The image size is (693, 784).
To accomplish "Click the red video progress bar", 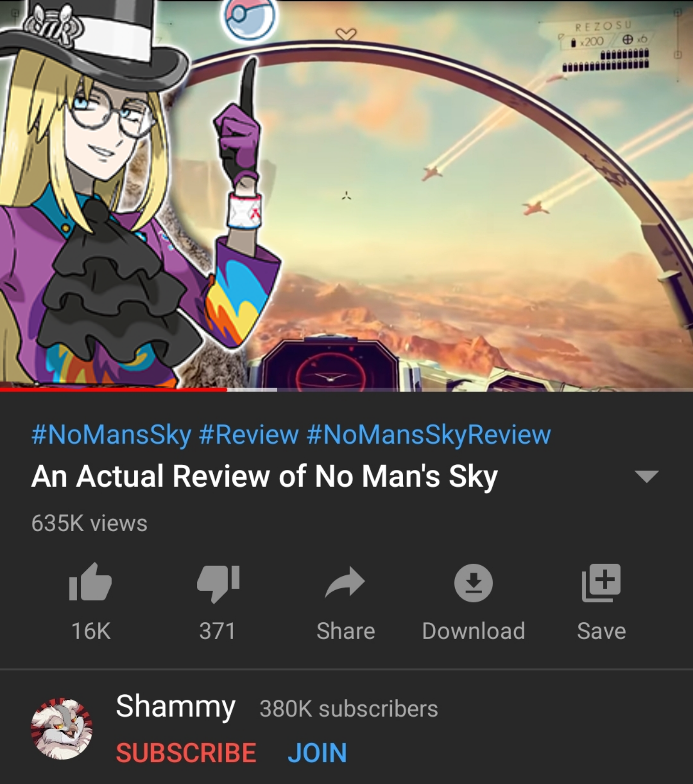I will click(113, 389).
